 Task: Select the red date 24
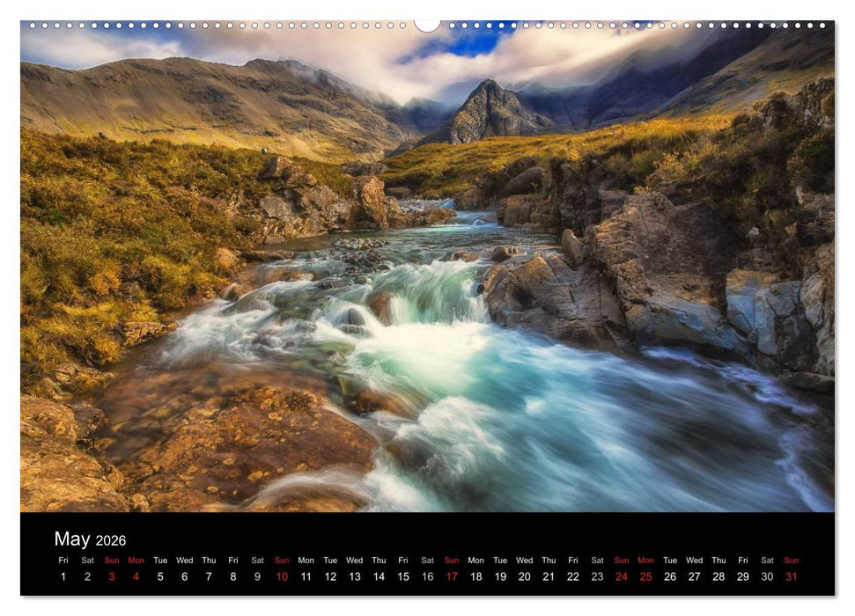point(622,575)
